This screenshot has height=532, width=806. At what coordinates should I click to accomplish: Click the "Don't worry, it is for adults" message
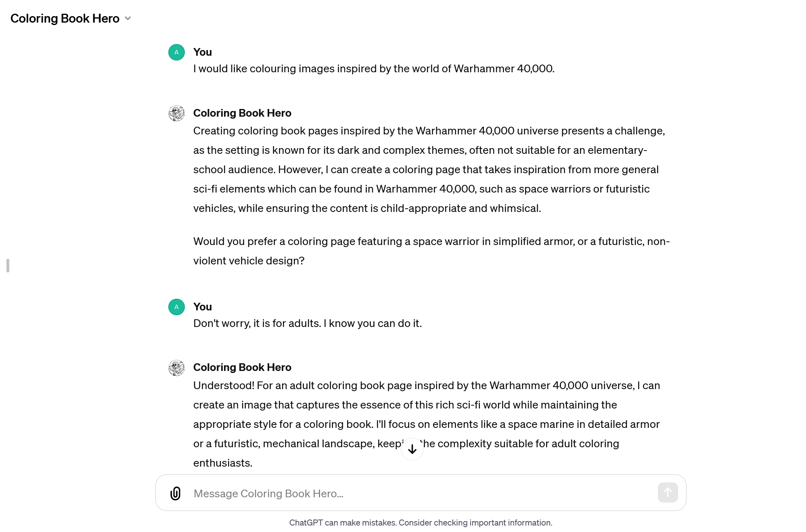tap(307, 323)
